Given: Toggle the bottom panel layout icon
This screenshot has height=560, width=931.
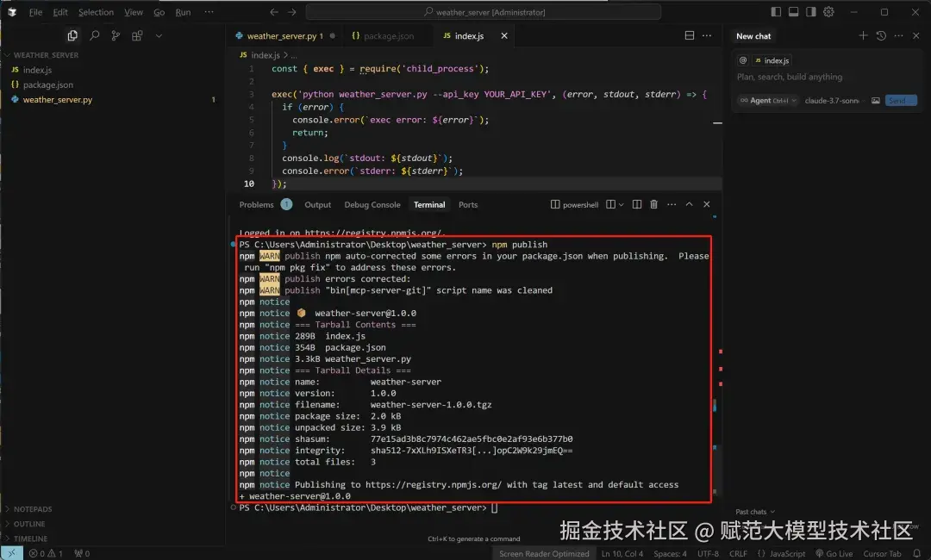Looking at the screenshot, I should pos(793,12).
